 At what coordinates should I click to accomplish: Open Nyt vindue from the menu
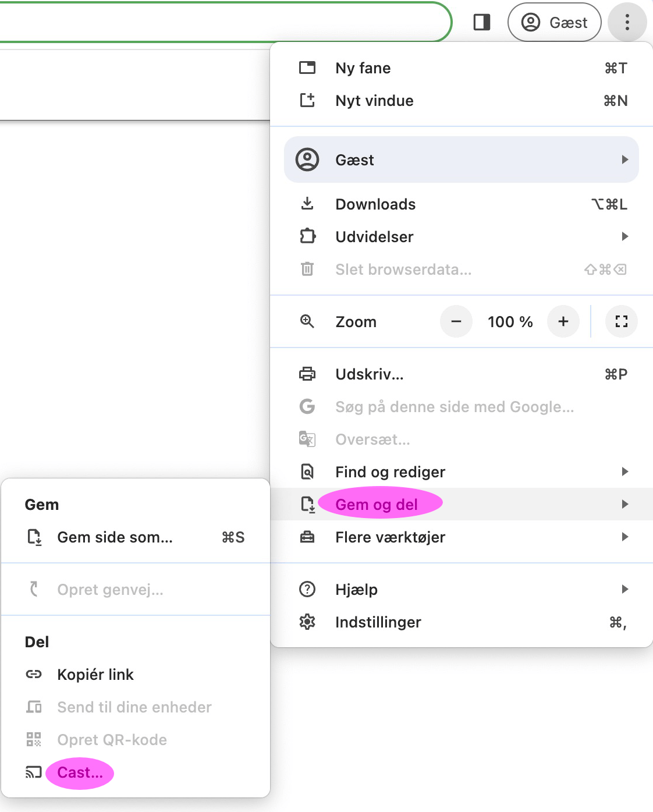click(374, 101)
